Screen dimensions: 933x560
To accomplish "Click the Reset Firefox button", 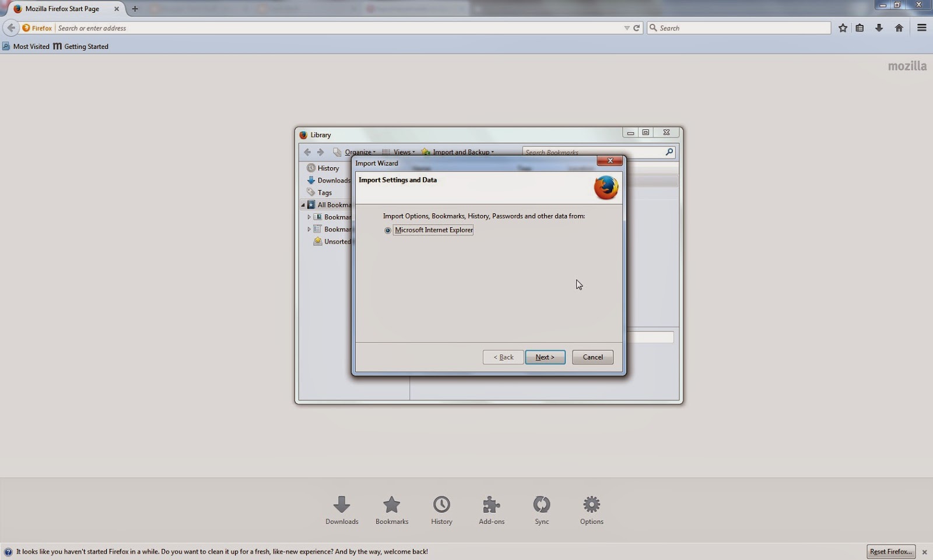I will [890, 551].
